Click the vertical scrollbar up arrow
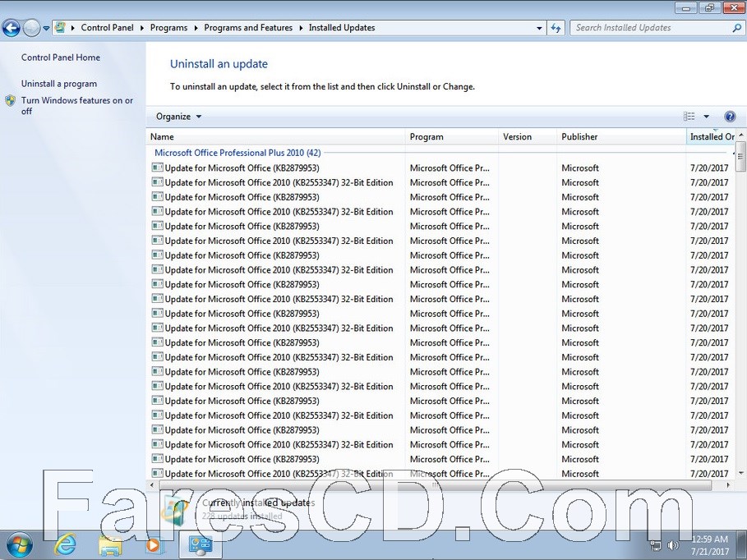747x560 pixels. (x=740, y=135)
